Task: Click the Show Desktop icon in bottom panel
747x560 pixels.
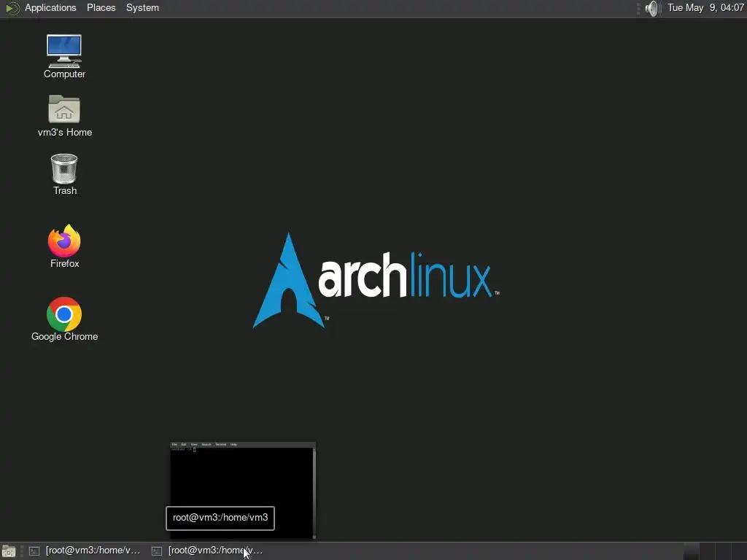Action: coord(9,551)
